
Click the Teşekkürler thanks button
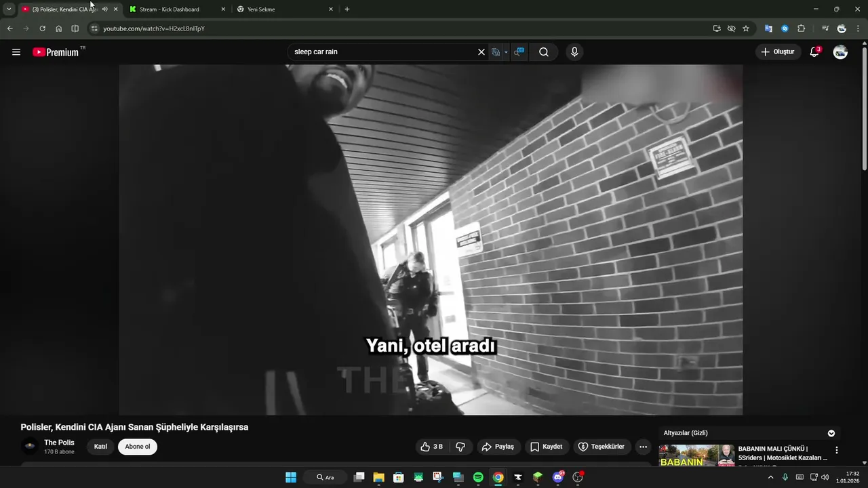click(x=602, y=447)
